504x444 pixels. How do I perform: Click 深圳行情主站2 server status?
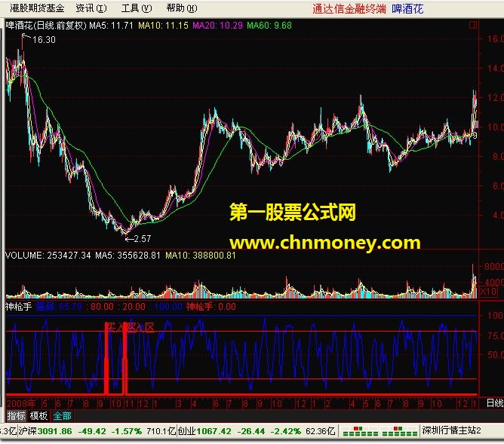452,430
